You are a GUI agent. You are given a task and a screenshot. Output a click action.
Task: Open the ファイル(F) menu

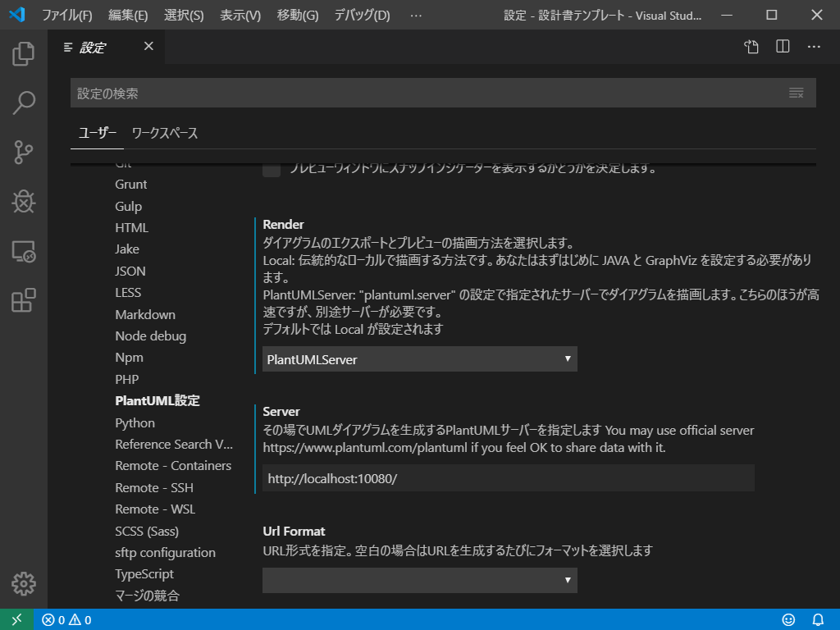click(67, 15)
